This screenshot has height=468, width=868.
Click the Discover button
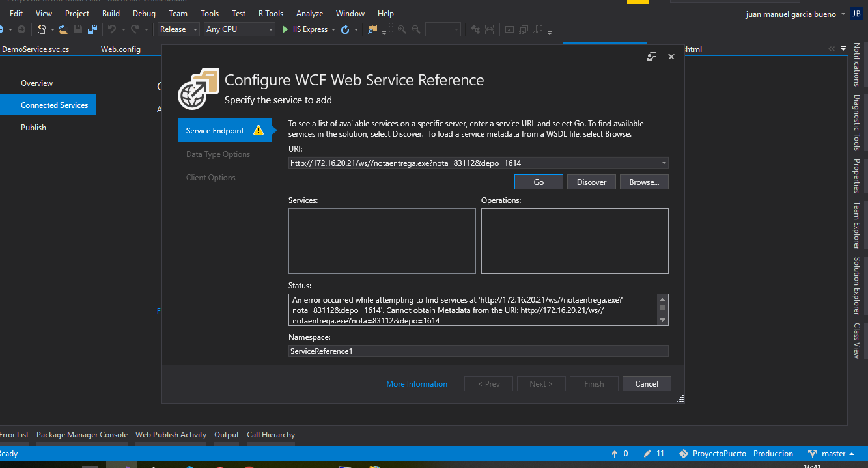coord(591,182)
